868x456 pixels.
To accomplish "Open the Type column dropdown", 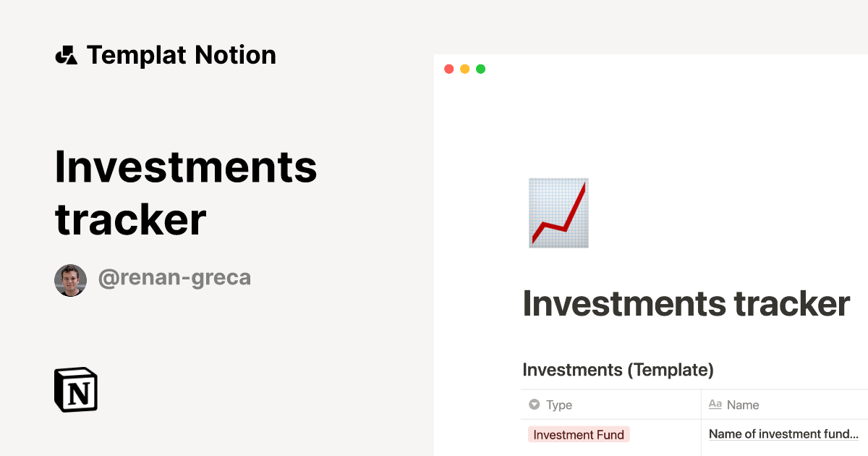I will click(x=561, y=405).
